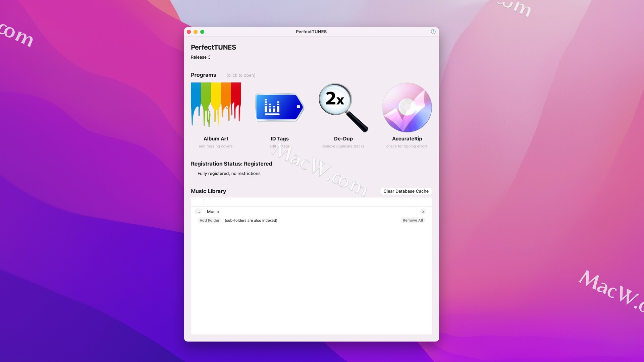Open the AccurateRip disc icon
This screenshot has height=362, width=644.
(407, 108)
